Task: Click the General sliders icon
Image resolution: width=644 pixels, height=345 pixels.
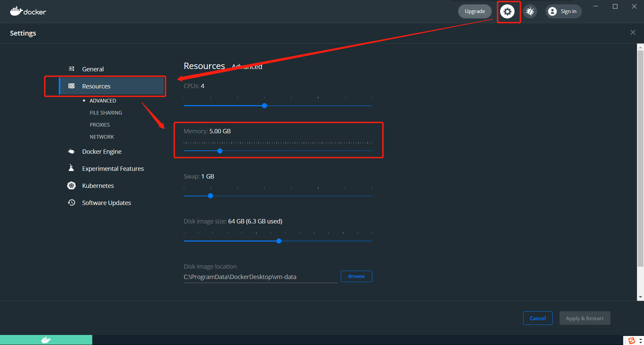Action: 71,69
